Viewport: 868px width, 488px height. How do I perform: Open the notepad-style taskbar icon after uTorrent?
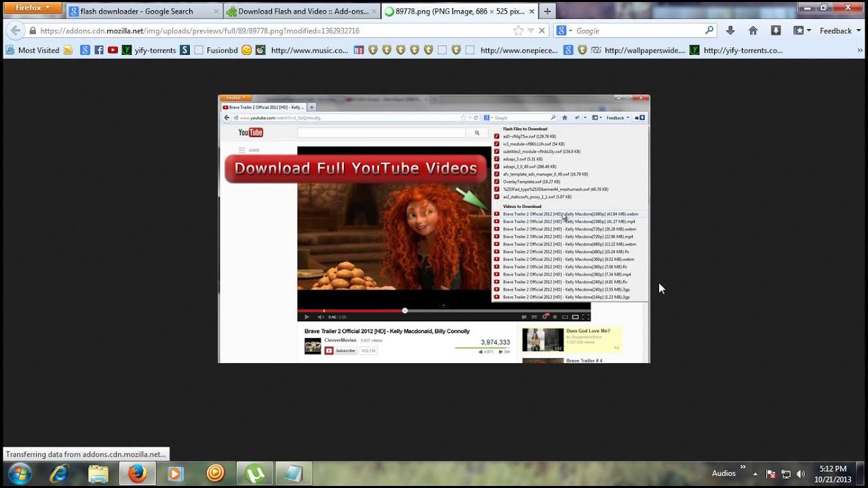(x=294, y=474)
